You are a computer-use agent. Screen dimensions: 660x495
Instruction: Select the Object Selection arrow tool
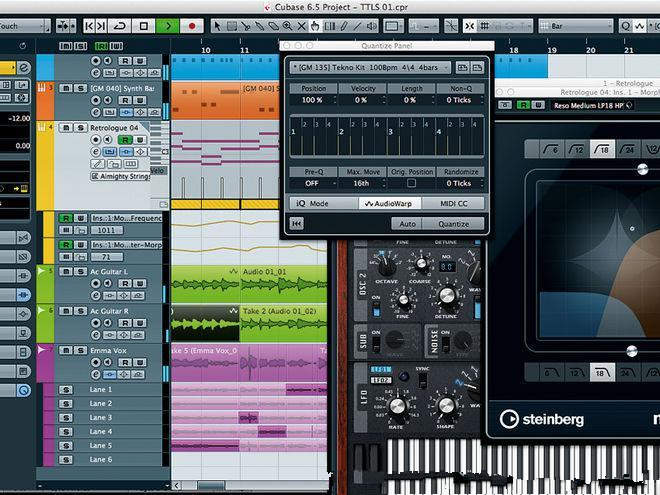tap(217, 26)
